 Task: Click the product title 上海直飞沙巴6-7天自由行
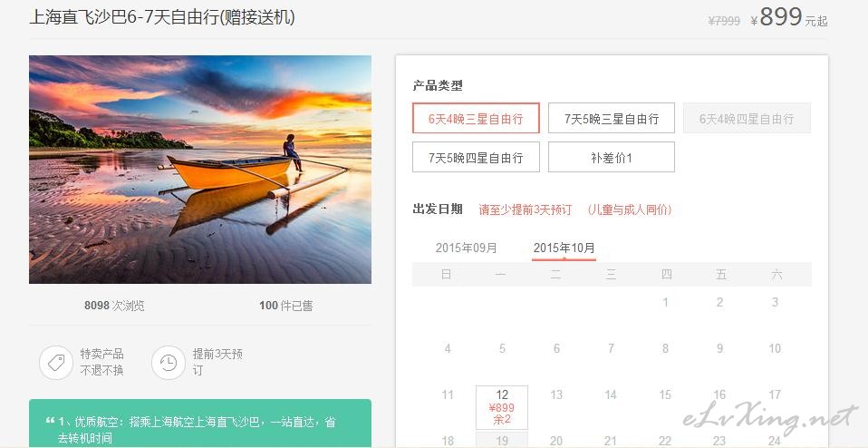[161, 17]
